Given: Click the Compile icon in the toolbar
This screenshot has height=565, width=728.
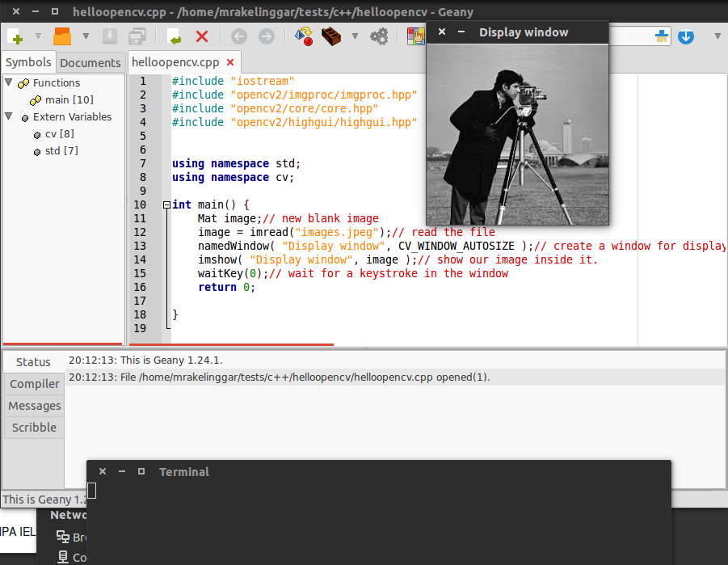Looking at the screenshot, I should [x=304, y=36].
